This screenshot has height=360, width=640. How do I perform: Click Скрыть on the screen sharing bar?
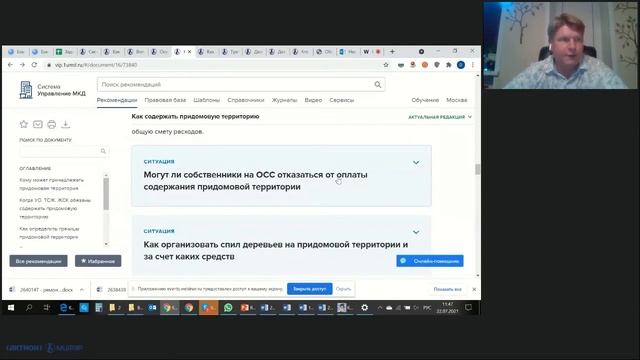(x=343, y=289)
